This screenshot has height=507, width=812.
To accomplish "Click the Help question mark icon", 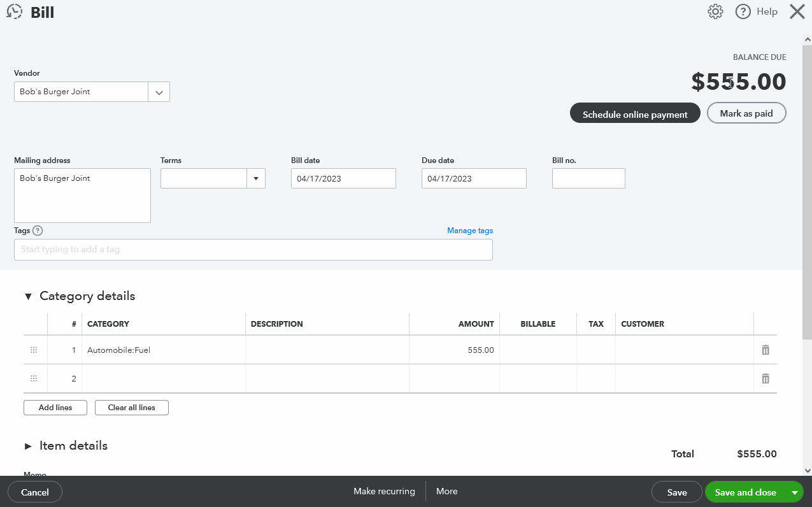I will (743, 11).
